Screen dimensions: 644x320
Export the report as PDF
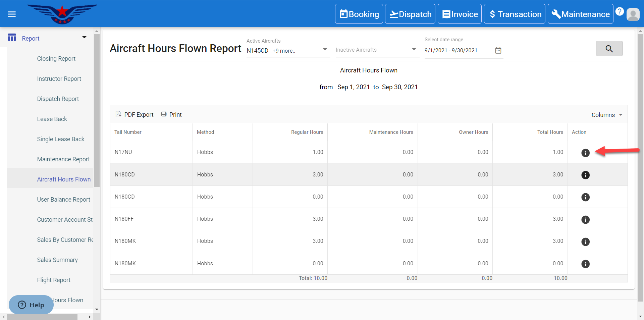(135, 115)
